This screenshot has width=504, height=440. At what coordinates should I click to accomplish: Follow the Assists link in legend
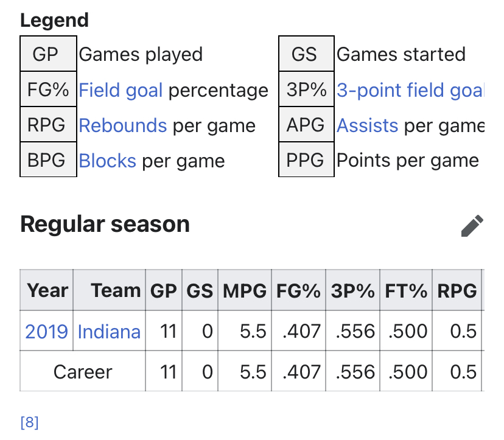[x=368, y=125]
